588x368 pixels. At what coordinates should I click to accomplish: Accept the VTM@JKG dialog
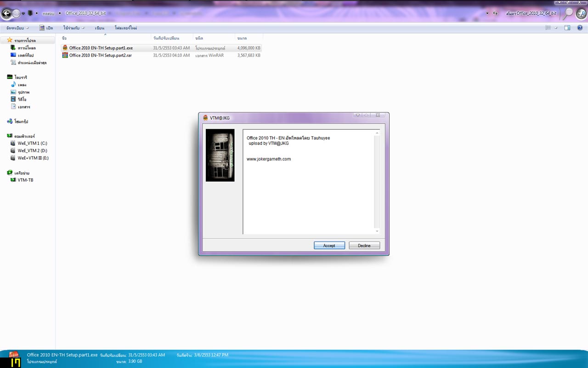[329, 246]
